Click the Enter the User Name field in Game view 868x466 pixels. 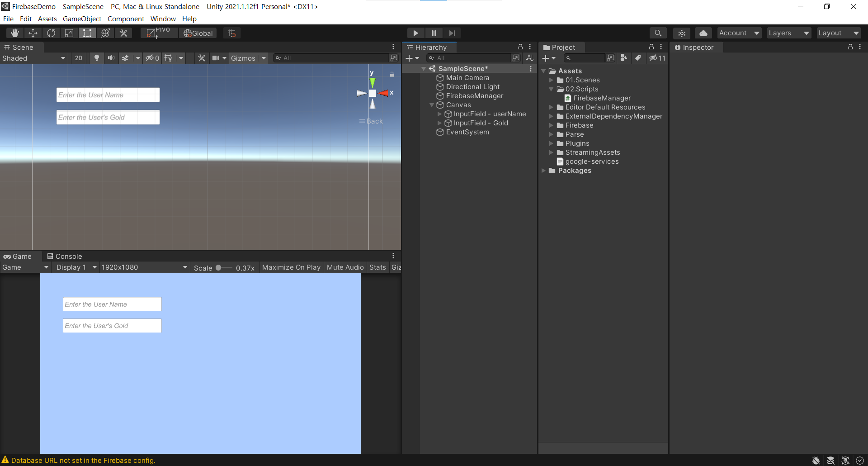point(112,304)
